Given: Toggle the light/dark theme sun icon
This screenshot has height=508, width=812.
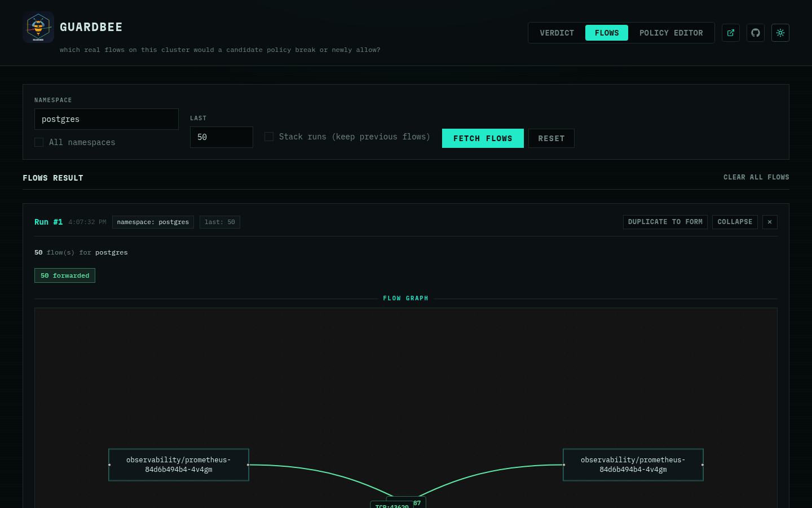Looking at the screenshot, I should (x=780, y=33).
